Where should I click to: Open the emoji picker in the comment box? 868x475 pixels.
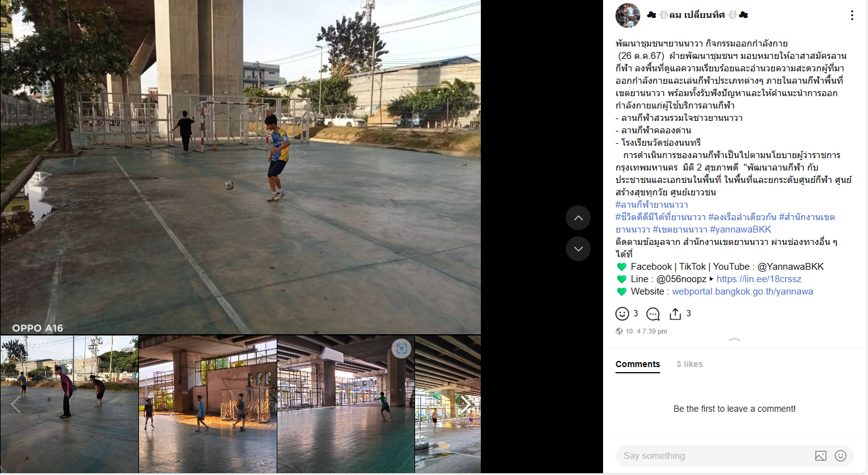[x=841, y=456]
